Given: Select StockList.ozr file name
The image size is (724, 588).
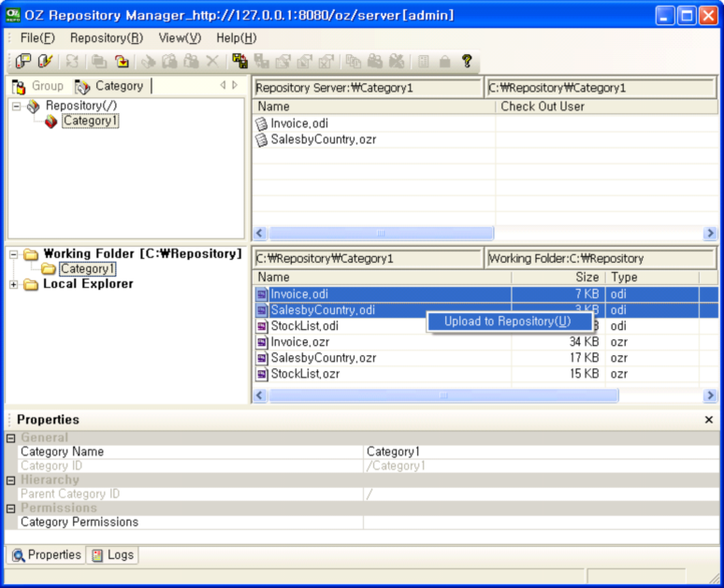Looking at the screenshot, I should click(305, 374).
